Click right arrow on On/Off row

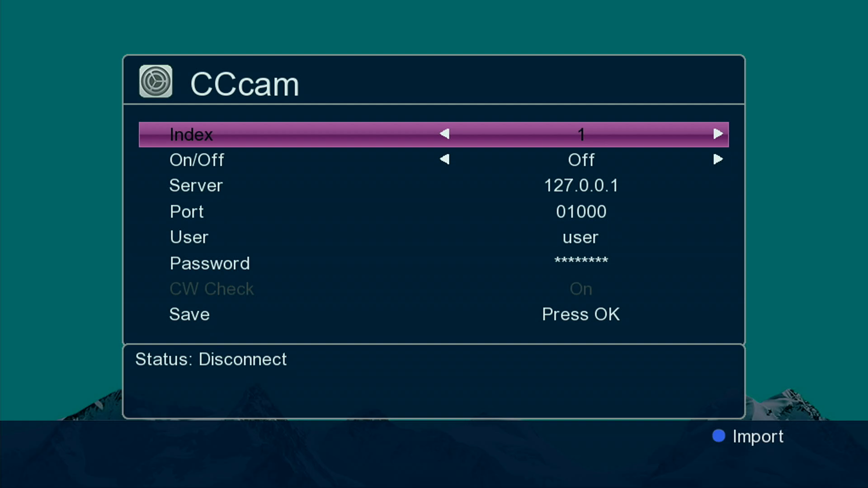tap(718, 160)
